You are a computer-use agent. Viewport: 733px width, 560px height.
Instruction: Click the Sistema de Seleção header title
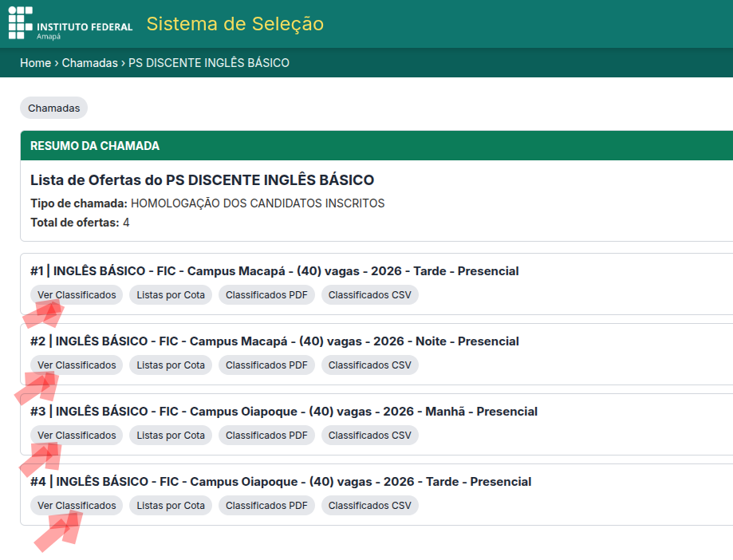tap(234, 24)
